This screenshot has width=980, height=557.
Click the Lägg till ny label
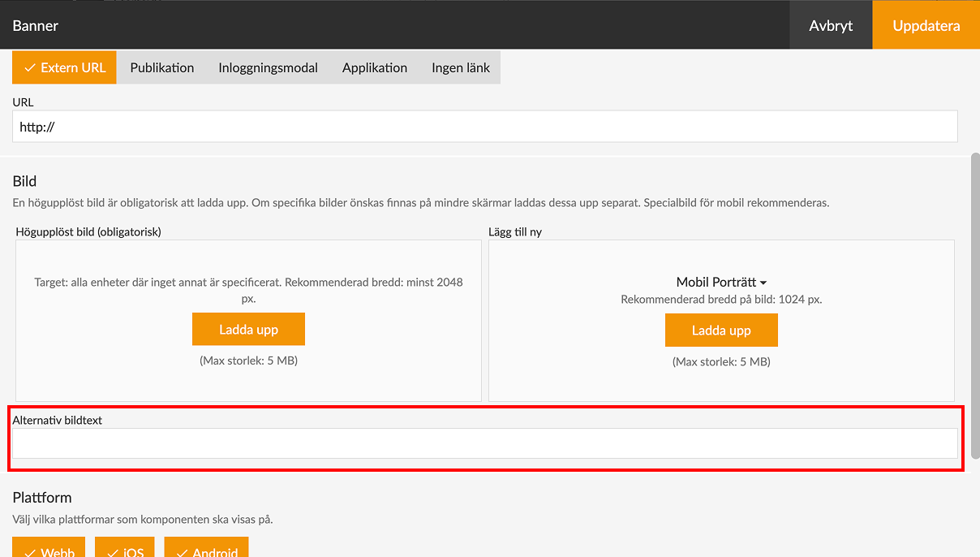point(515,232)
